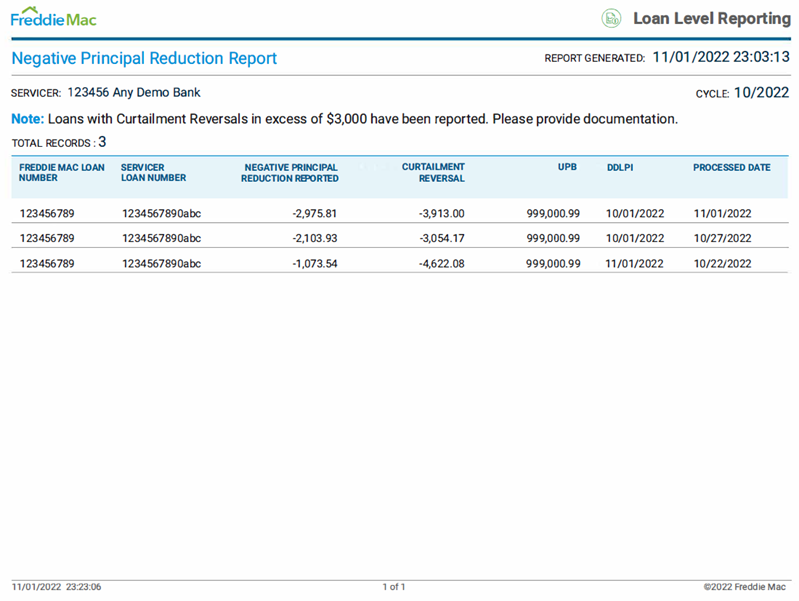Click the UPB column header

point(567,168)
